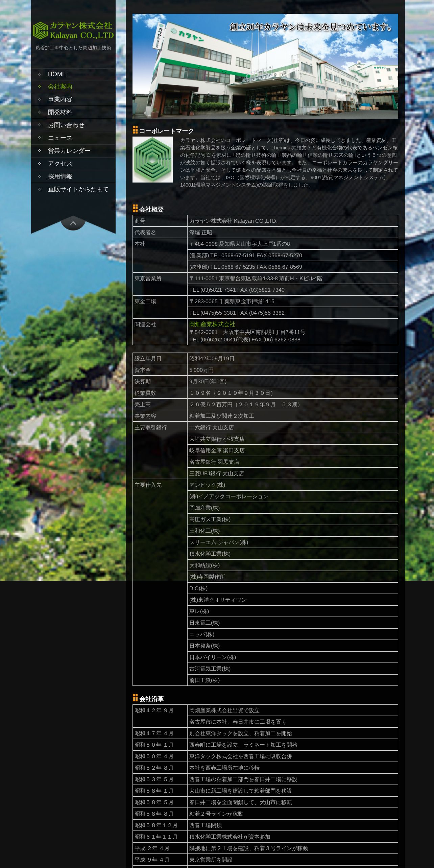434x868 pixels.
Task: Select アクセス in the navigation
Action: tap(73, 164)
